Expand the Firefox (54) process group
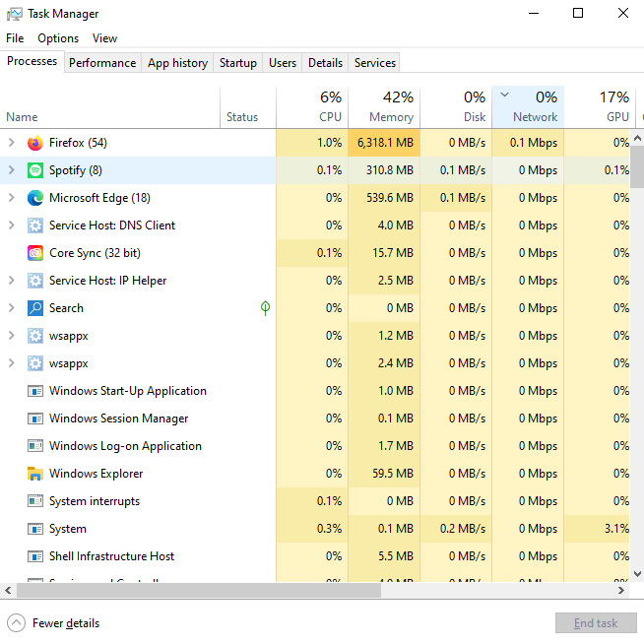This screenshot has width=644, height=644. point(12,143)
